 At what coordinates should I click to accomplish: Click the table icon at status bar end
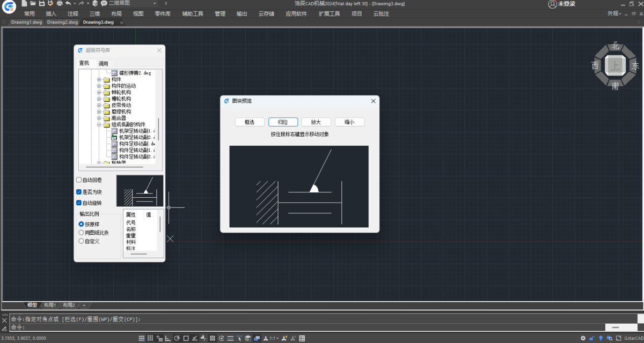click(x=302, y=338)
